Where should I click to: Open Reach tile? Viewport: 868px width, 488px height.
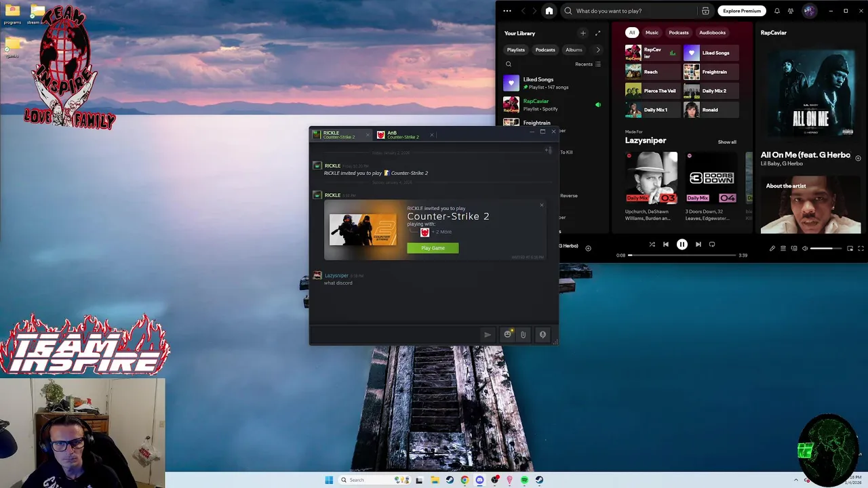(652, 72)
